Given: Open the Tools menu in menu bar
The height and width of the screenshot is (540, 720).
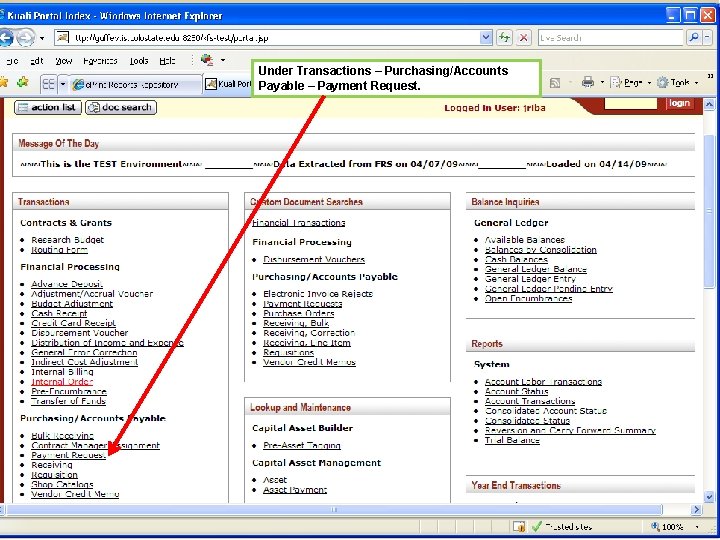Looking at the screenshot, I should [139, 61].
